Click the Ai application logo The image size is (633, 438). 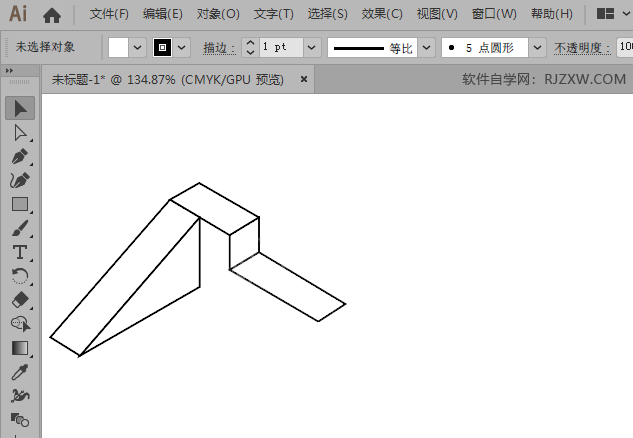coord(18,14)
